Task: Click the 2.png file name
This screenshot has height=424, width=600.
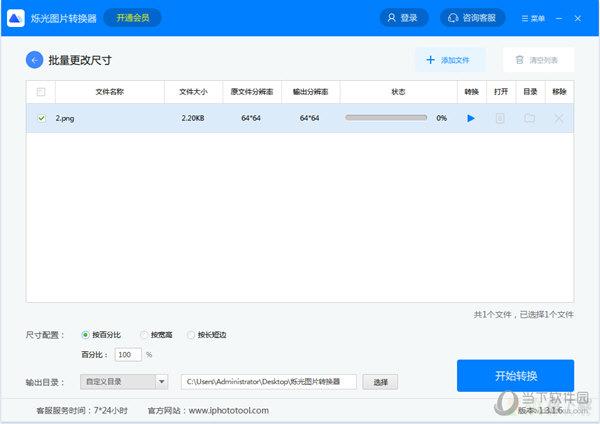Action: [65, 118]
